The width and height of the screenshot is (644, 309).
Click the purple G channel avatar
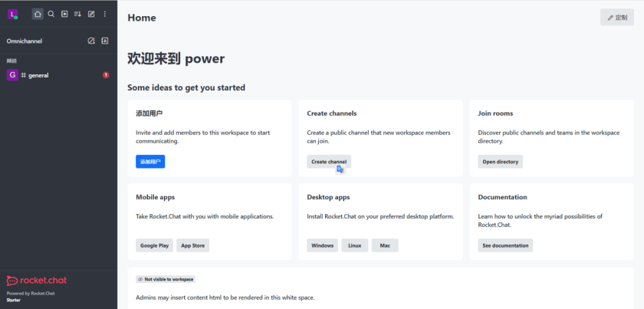(12, 75)
